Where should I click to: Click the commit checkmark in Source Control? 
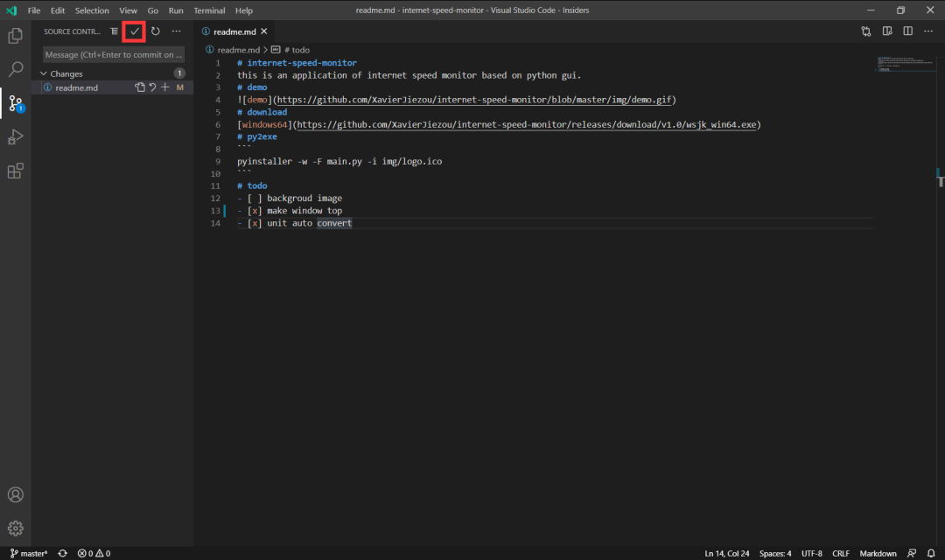135,31
